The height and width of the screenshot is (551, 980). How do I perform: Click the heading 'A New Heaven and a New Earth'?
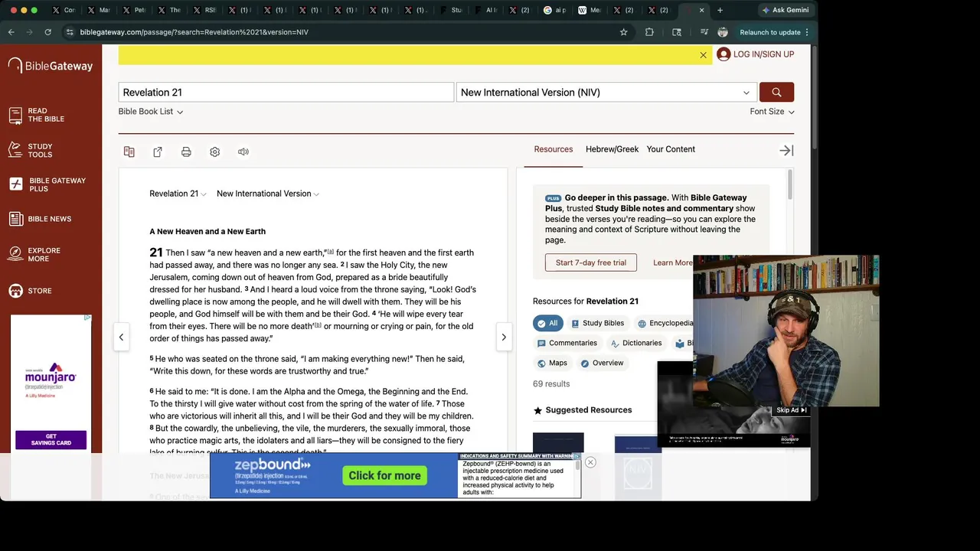[x=207, y=231]
